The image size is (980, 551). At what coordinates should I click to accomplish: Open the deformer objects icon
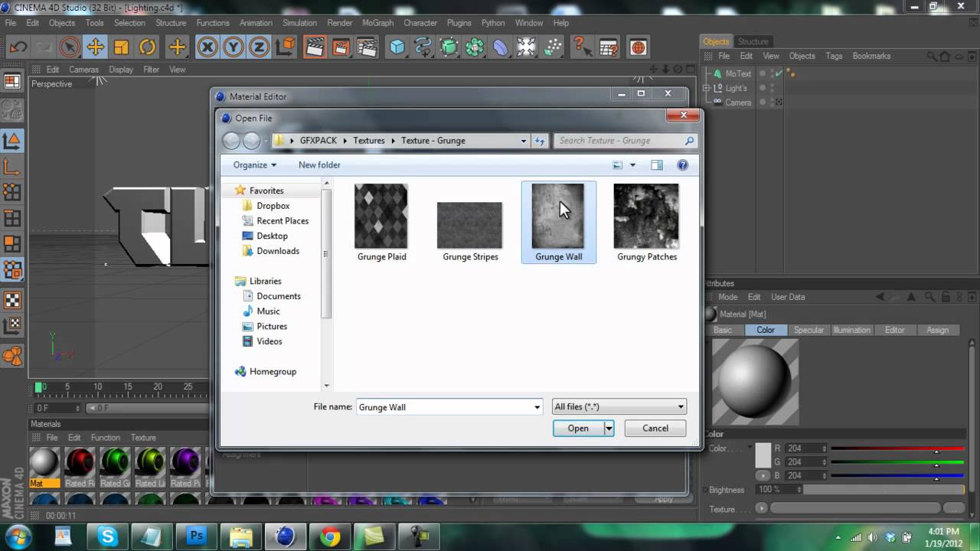(x=501, y=47)
